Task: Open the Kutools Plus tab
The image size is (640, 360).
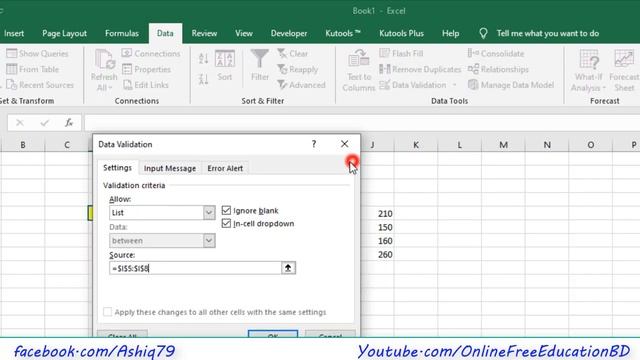Action: coord(401,33)
